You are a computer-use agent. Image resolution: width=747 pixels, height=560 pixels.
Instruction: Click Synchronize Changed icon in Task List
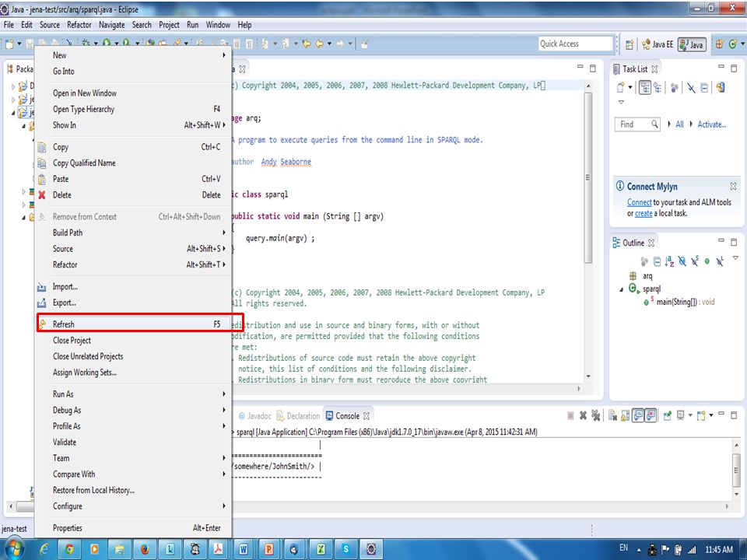click(721, 88)
